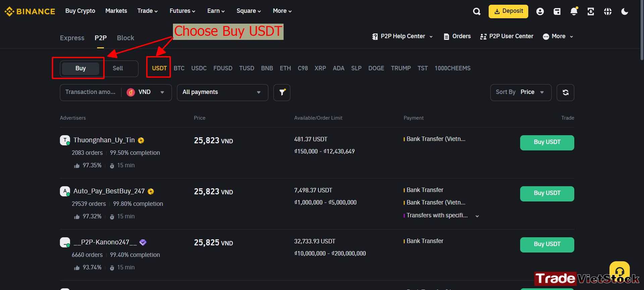Viewport: 644px width, 290px height.
Task: Expand the P2P sub-nav More dropdown
Action: (x=558, y=37)
